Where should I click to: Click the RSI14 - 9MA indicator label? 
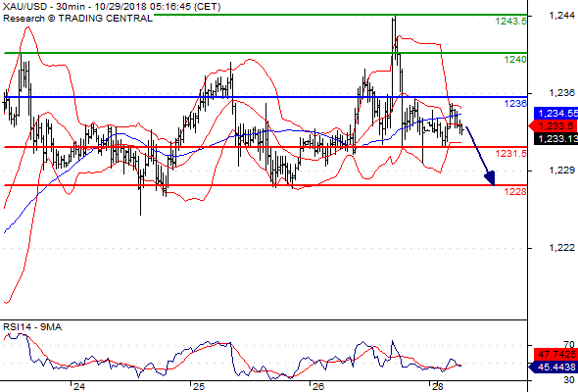[x=32, y=327]
